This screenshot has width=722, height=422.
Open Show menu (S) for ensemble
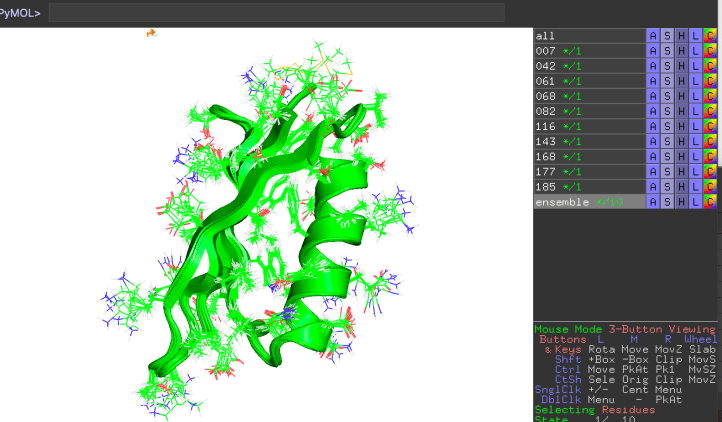tap(667, 202)
